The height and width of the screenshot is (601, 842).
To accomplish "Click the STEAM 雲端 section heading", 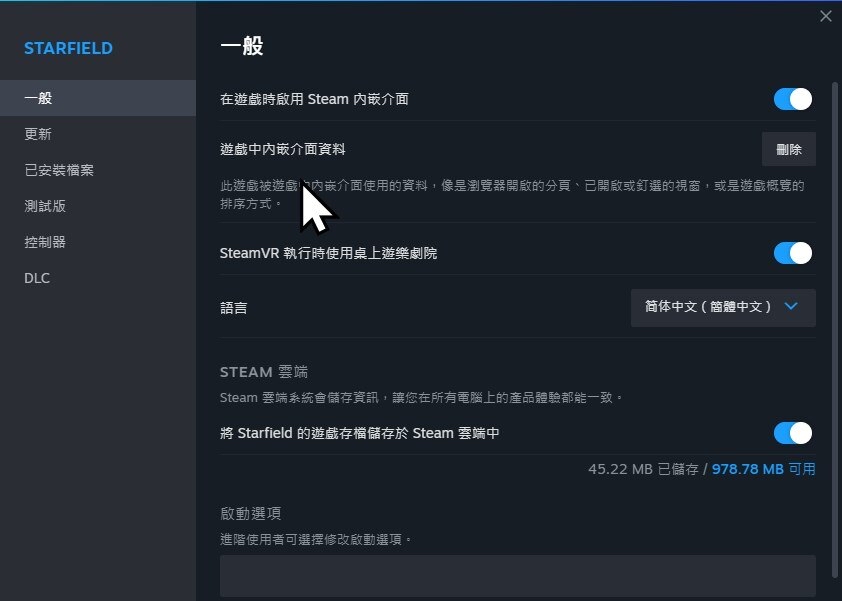I will [265, 372].
